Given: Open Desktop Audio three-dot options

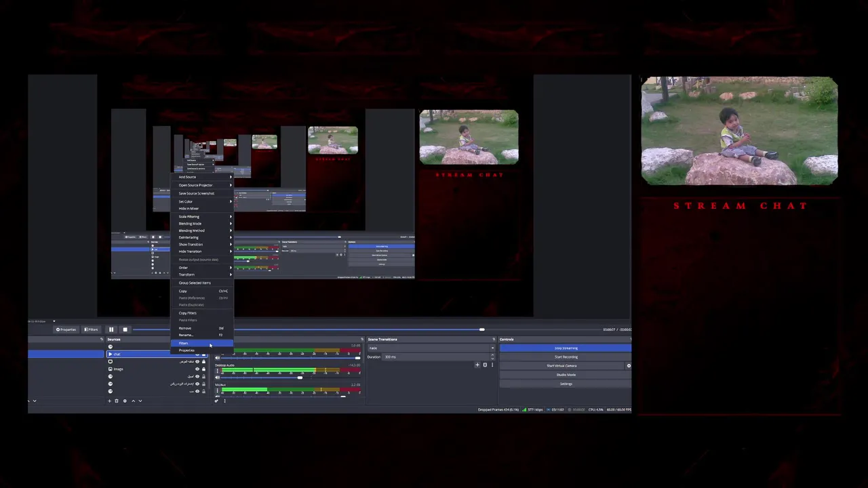Looking at the screenshot, I should 217,370.
